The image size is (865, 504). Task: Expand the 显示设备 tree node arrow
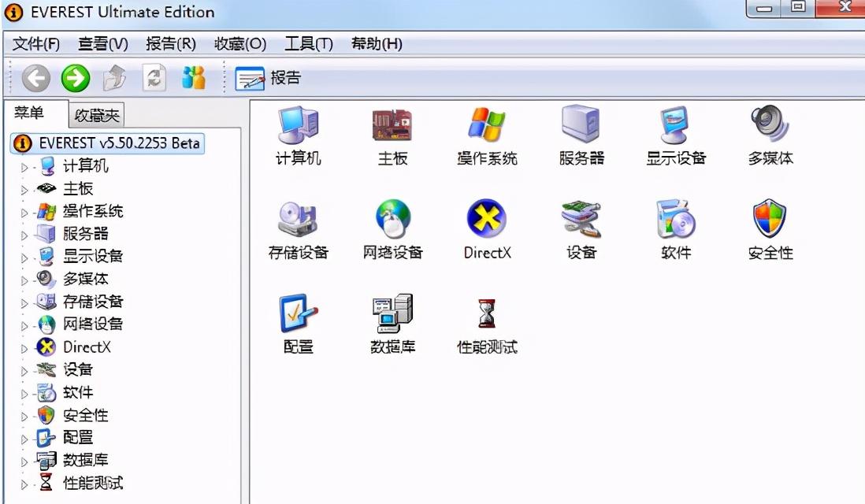pos(24,258)
